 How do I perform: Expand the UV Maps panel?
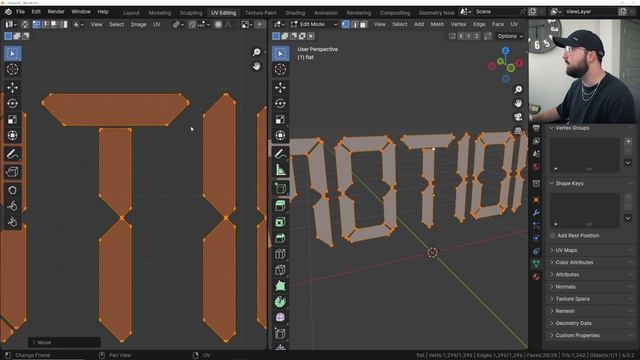pos(590,250)
